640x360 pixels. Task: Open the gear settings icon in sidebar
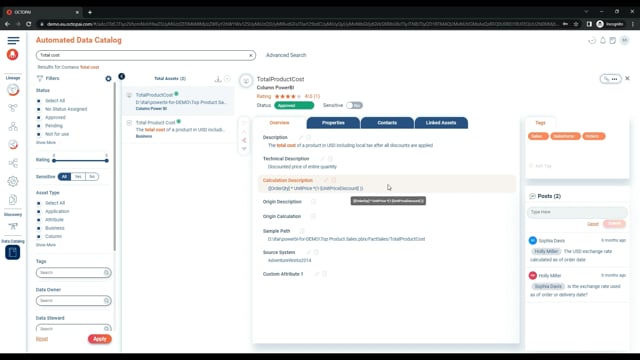(x=13, y=181)
